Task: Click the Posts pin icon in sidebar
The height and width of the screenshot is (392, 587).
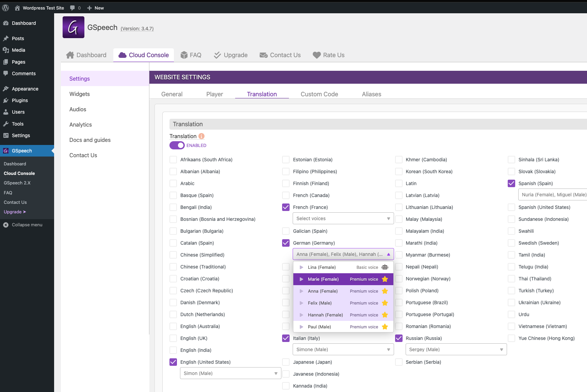Action: pos(6,38)
